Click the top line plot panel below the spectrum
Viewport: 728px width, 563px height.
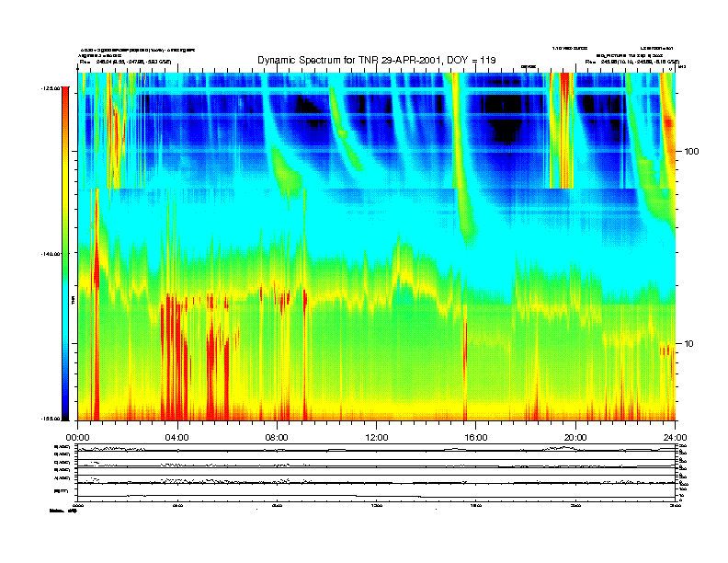click(377, 448)
